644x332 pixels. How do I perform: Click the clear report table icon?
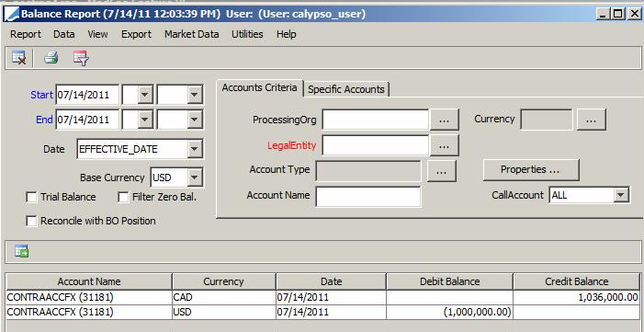coord(19,58)
